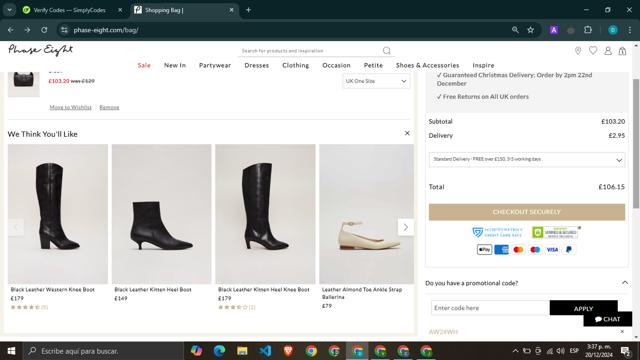Open the Chrome three-dot menu
The height and width of the screenshot is (360, 640).
click(x=630, y=30)
